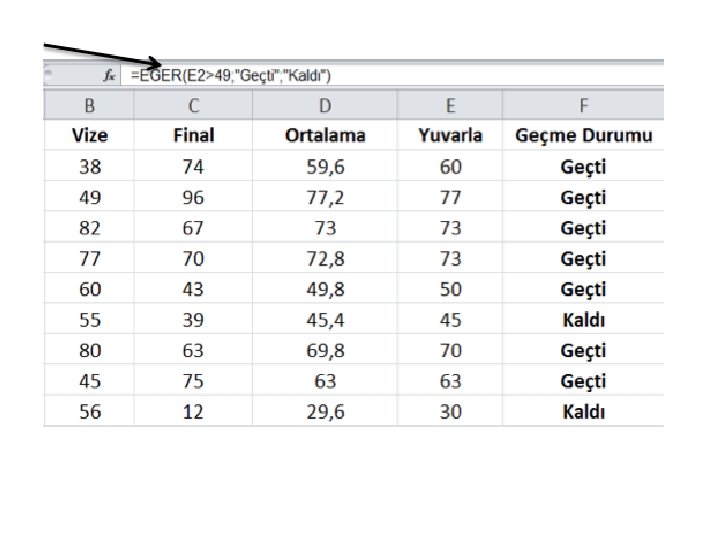
Task: Click the fx insert function icon
Action: tap(109, 75)
